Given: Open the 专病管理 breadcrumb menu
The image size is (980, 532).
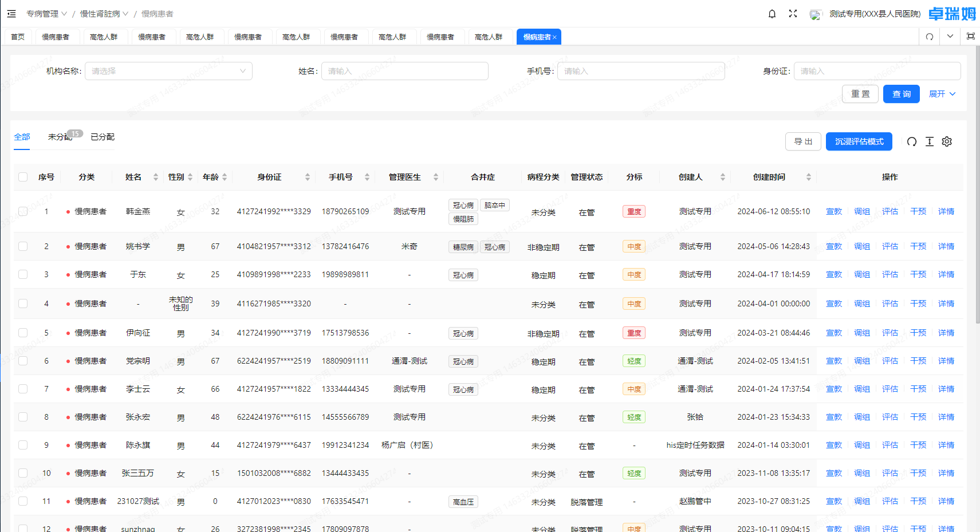Looking at the screenshot, I should (46, 14).
